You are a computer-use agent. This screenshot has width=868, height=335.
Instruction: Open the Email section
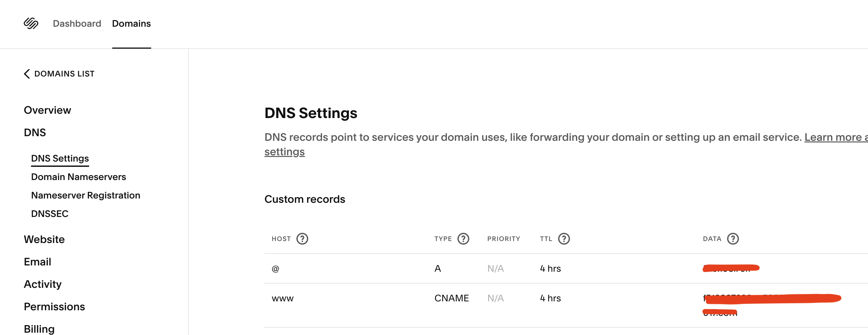[37, 261]
